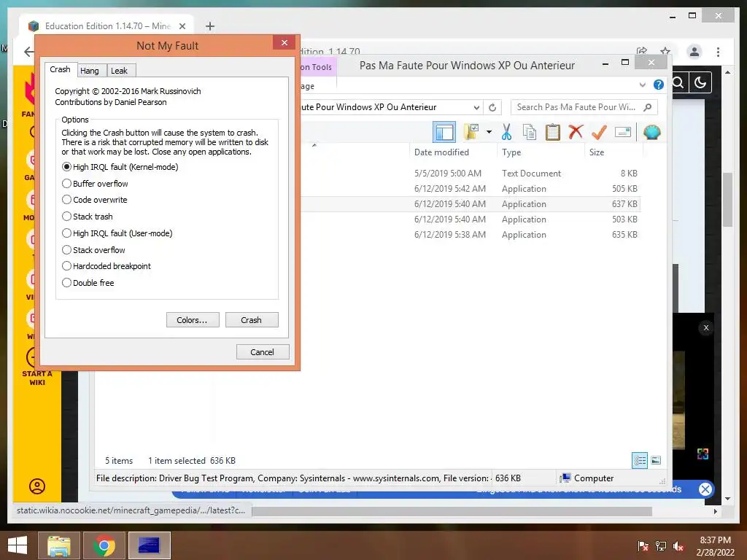Switch Explorer to details view icon
747x560 pixels.
(x=640, y=460)
